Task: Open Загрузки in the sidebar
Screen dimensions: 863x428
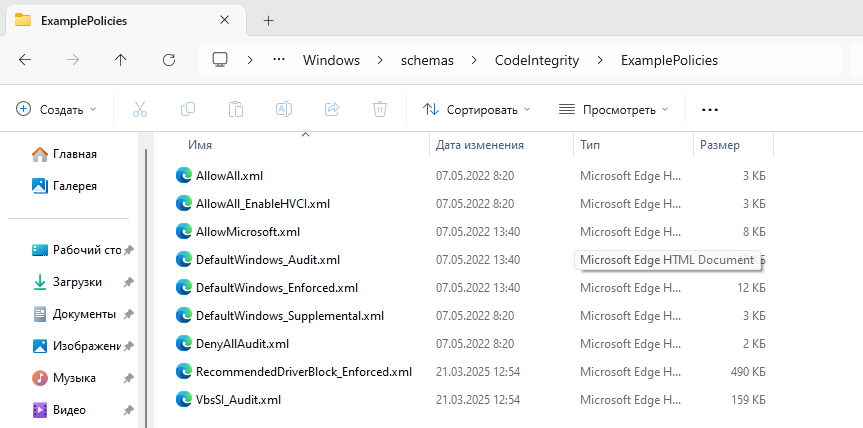Action: click(77, 282)
